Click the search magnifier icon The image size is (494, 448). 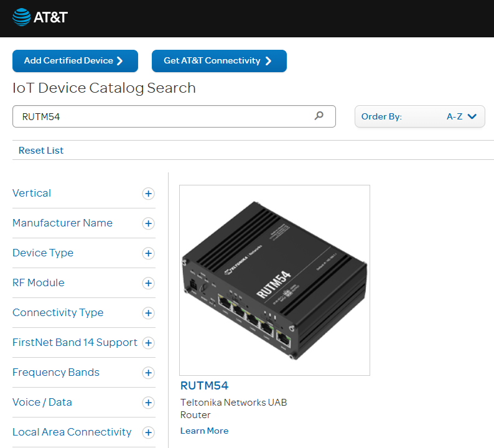coord(319,116)
